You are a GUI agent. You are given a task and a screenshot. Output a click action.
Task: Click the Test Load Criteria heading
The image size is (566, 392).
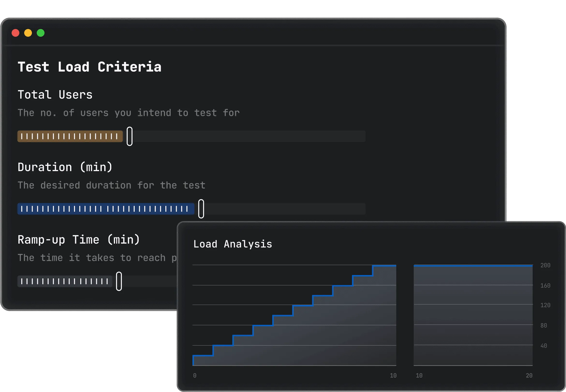pos(89,67)
